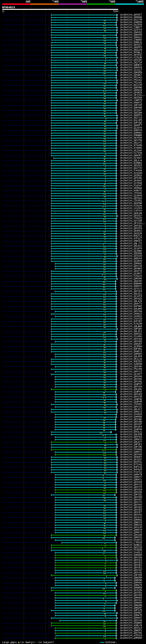Select the UniRef100_Q93WZ9 entry
The width and height of the screenshot is (146, 644).
(131, 93)
